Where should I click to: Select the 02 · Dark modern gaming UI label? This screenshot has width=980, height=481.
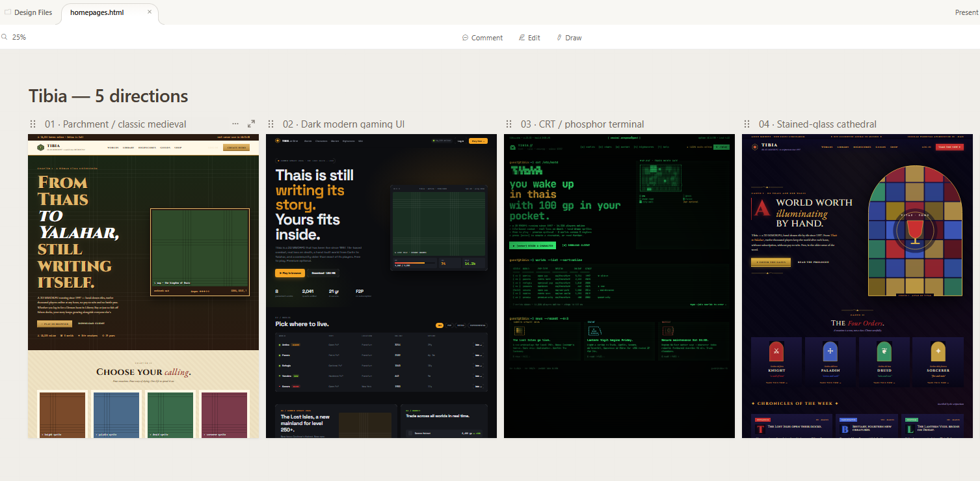343,124
